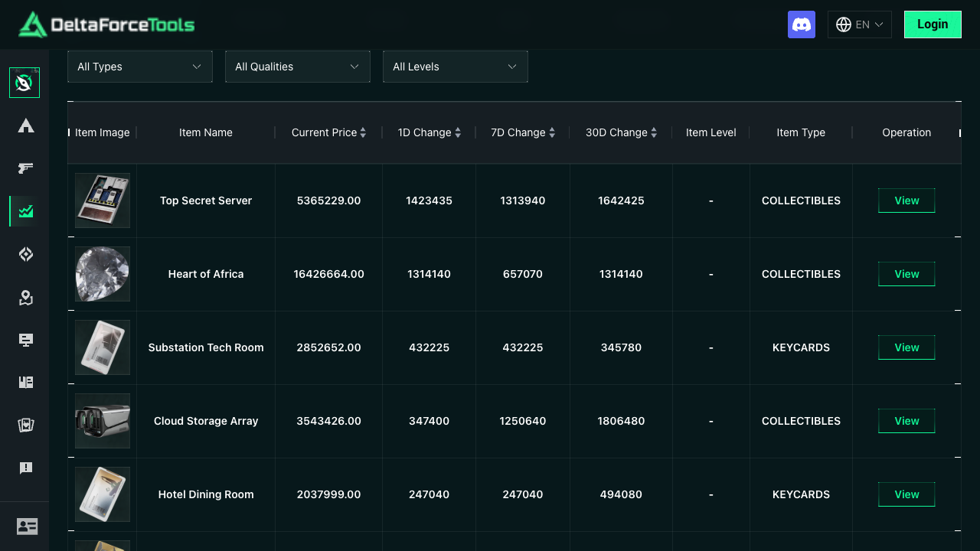View details for Hotel Dining Room
Screen dimensions: 980x551
point(906,494)
